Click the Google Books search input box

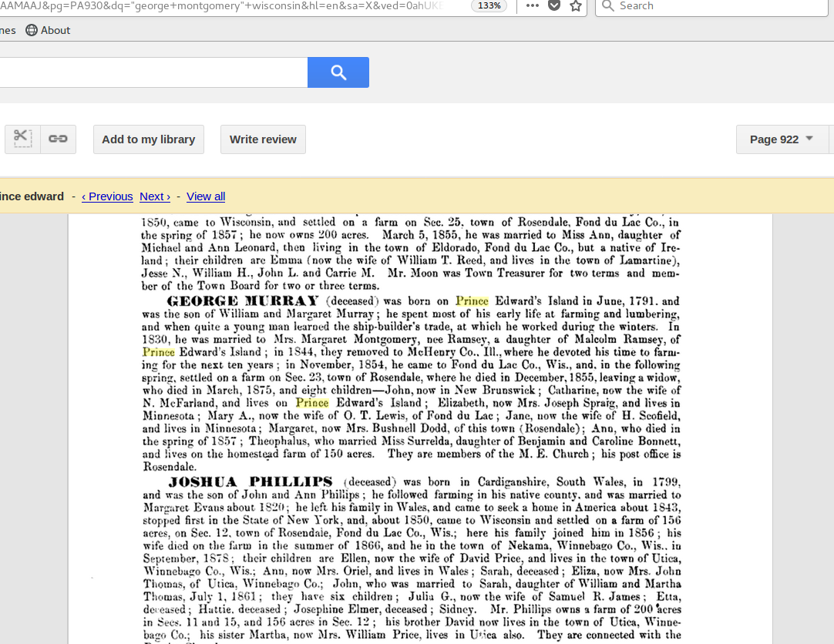coord(154,72)
